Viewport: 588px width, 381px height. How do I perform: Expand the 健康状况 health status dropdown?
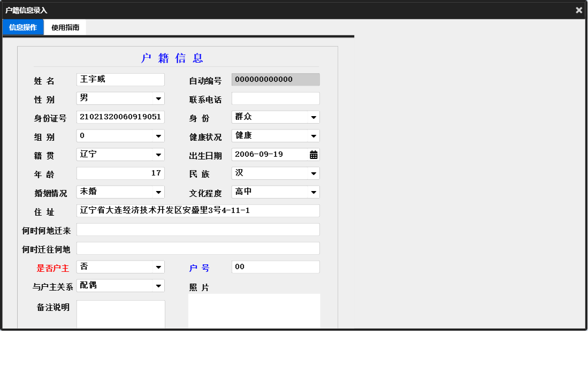(314, 135)
